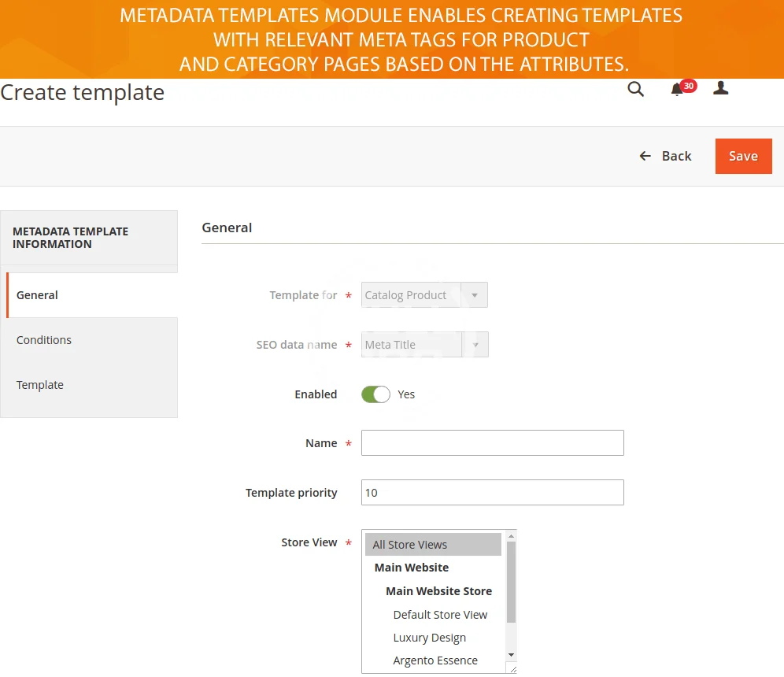The height and width of the screenshot is (677, 784).
Task: Expand the SEO data name dropdown
Action: (424, 345)
